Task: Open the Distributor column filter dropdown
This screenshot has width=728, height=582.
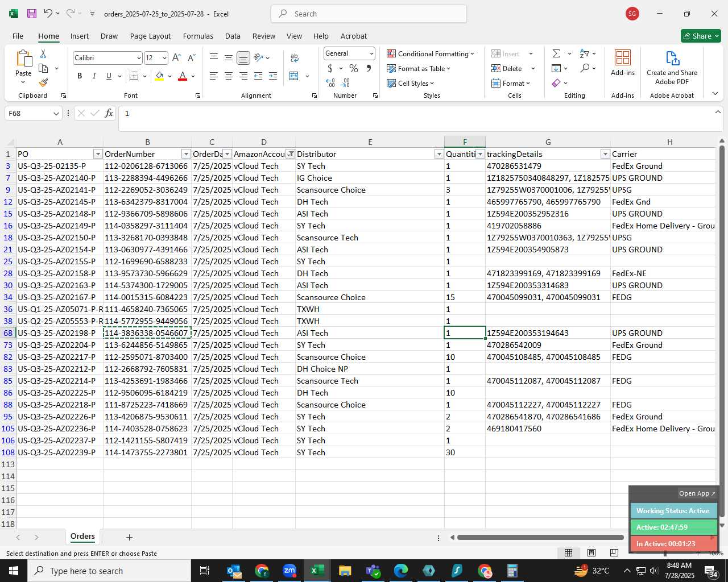Action: [x=439, y=154]
